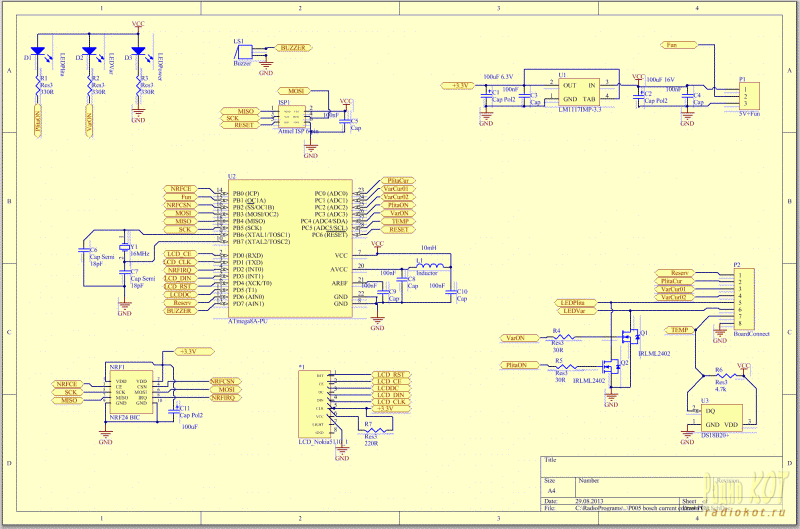This screenshot has height=529, width=800.
Task: Click the PlitaON label before R5
Action: [x=519, y=365]
